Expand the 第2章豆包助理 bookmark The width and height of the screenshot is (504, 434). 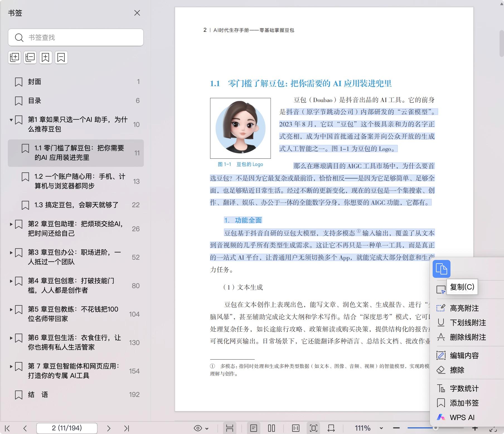[11, 224]
